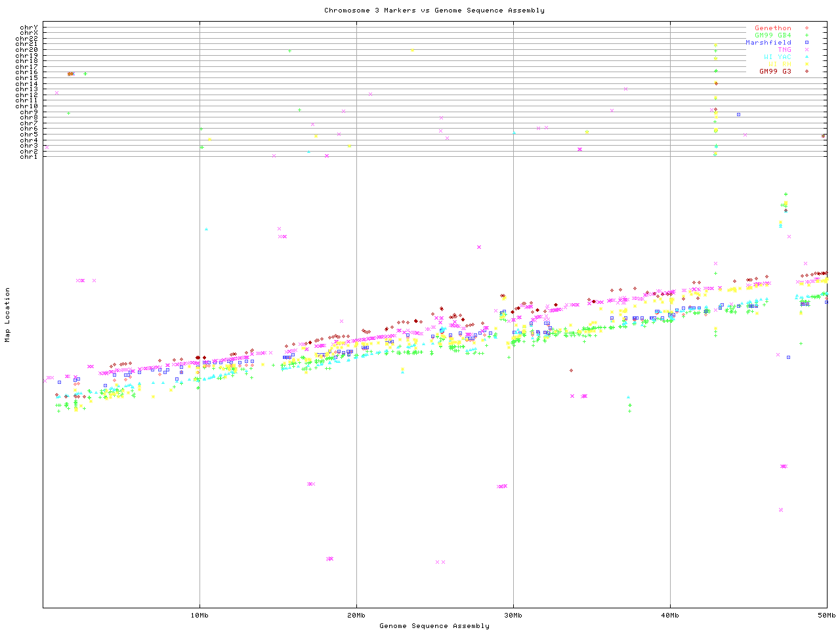Click the GM99 GB4 green plus legend symbol
Screen dimensions: 840x630
807,35
